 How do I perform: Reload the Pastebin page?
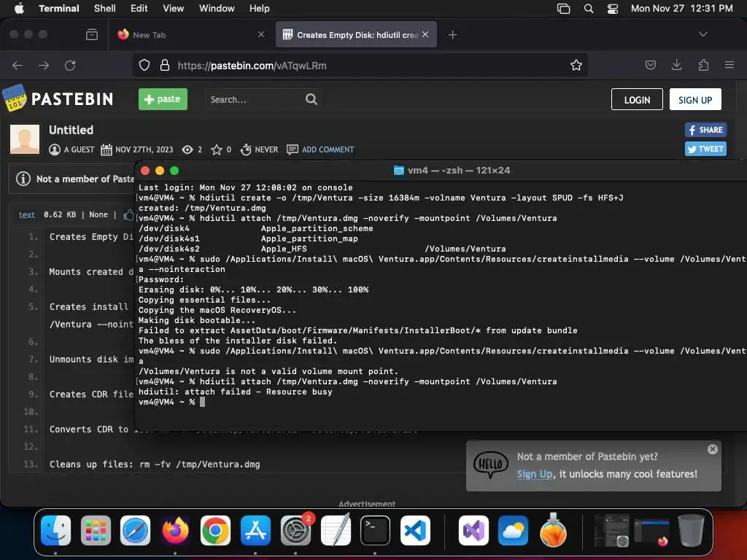tap(70, 65)
